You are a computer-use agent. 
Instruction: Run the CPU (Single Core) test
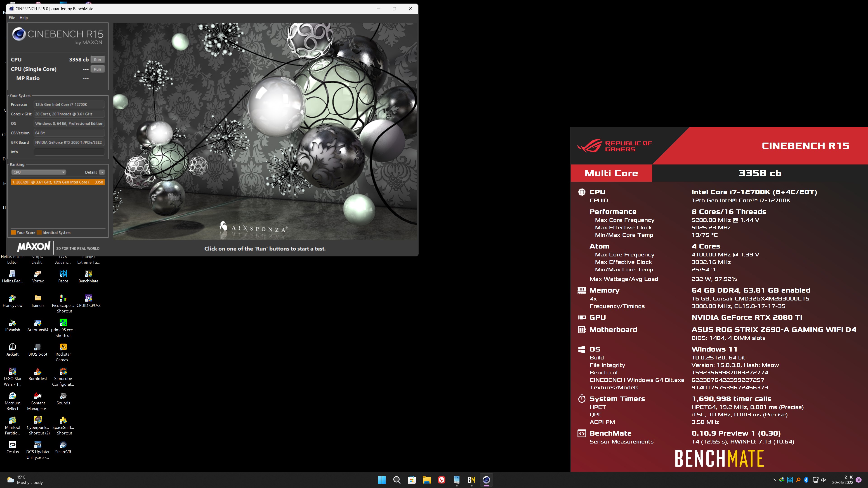click(97, 69)
